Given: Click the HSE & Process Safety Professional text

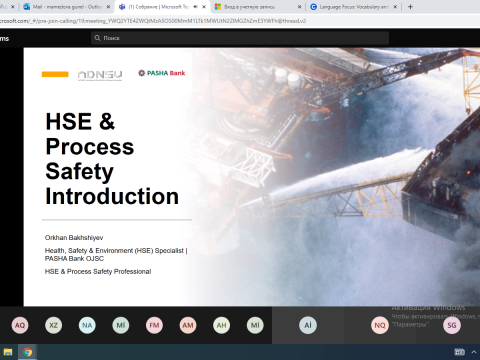Looking at the screenshot, I should click(98, 272).
